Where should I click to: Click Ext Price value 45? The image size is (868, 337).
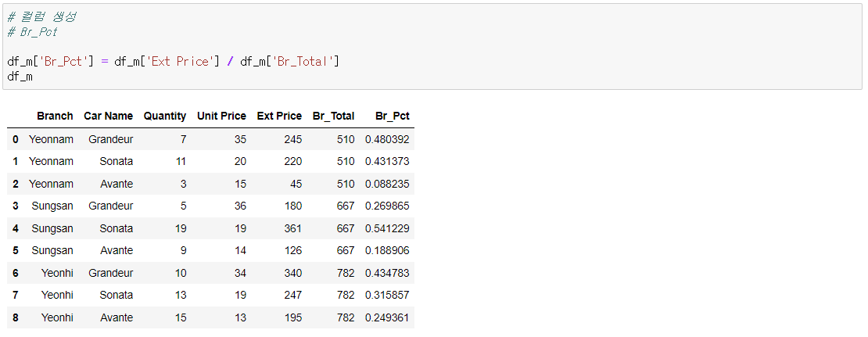click(296, 184)
